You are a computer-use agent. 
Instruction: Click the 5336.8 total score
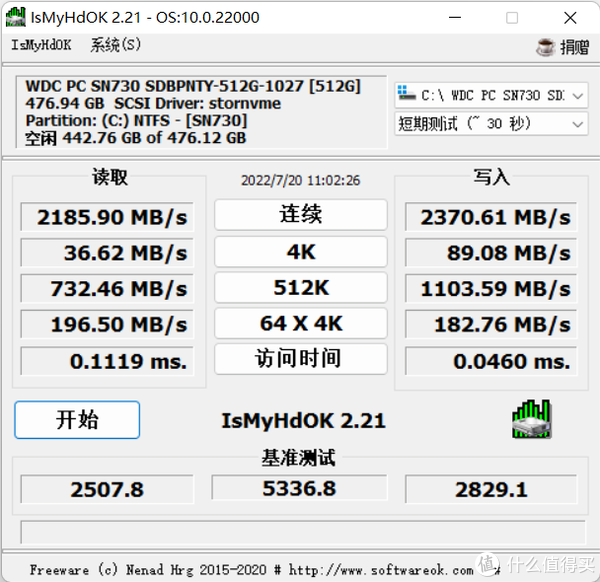click(x=299, y=488)
